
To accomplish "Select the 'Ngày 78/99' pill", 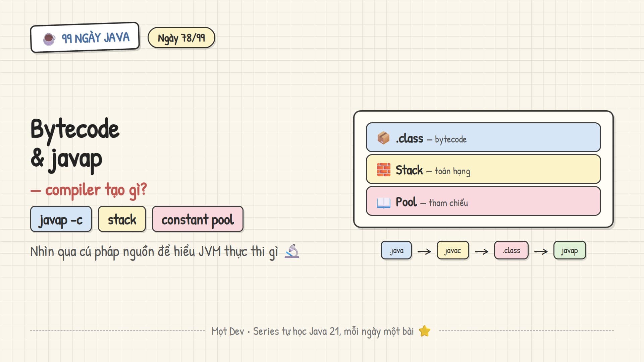I will point(181,38).
